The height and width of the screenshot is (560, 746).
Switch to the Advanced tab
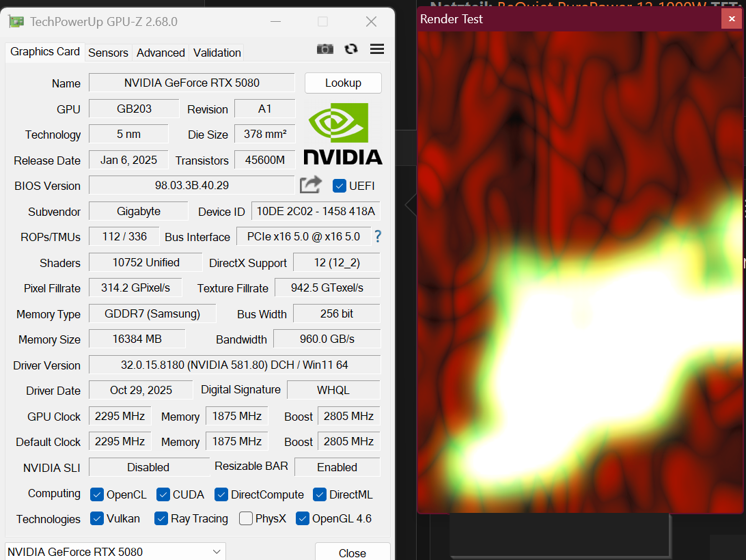(x=161, y=53)
